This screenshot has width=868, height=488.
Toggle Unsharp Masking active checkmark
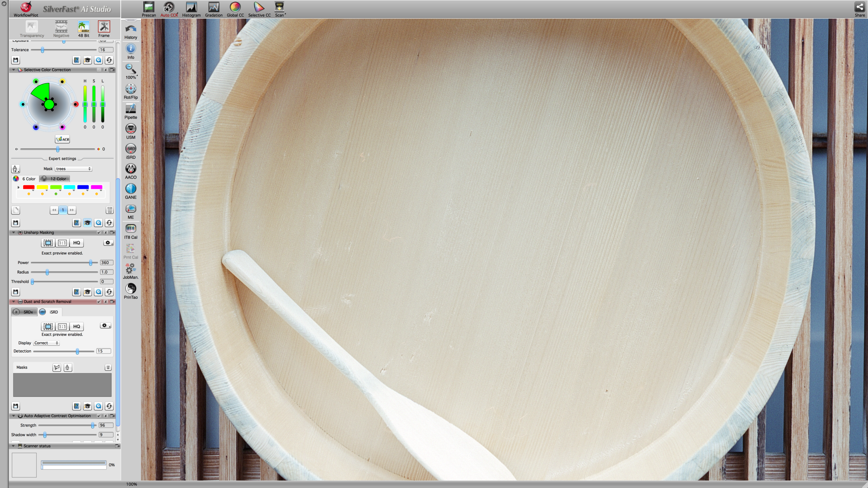pyautogui.click(x=99, y=233)
